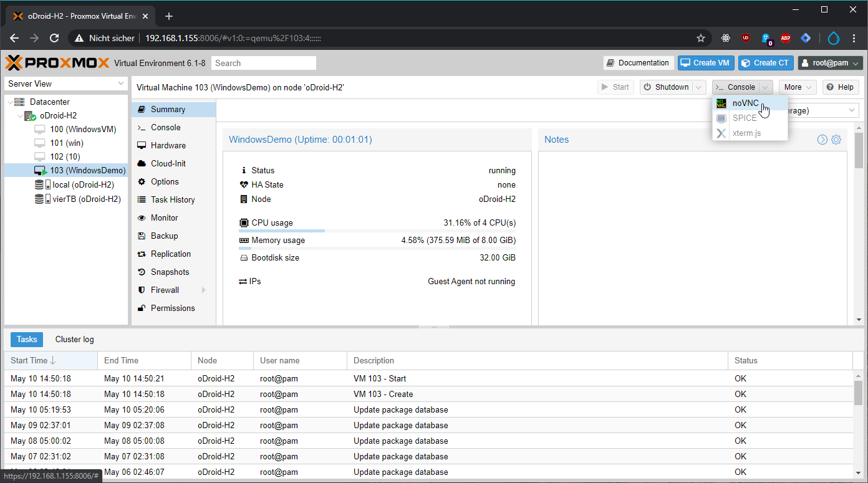Click Create CT button
Viewport: 868px width, 483px height.
tap(766, 63)
